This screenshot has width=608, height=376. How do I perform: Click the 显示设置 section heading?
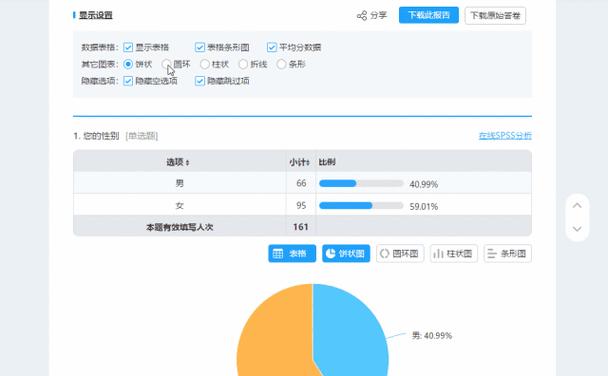pyautogui.click(x=96, y=15)
